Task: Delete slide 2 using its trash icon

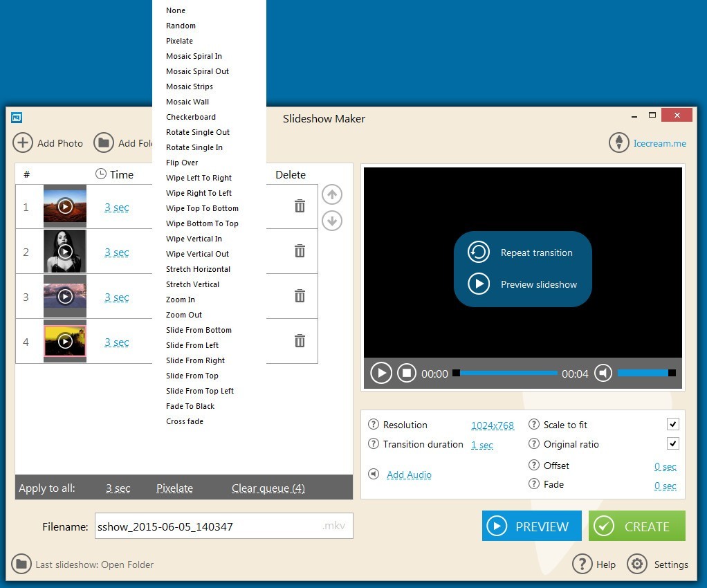Action: [x=300, y=251]
